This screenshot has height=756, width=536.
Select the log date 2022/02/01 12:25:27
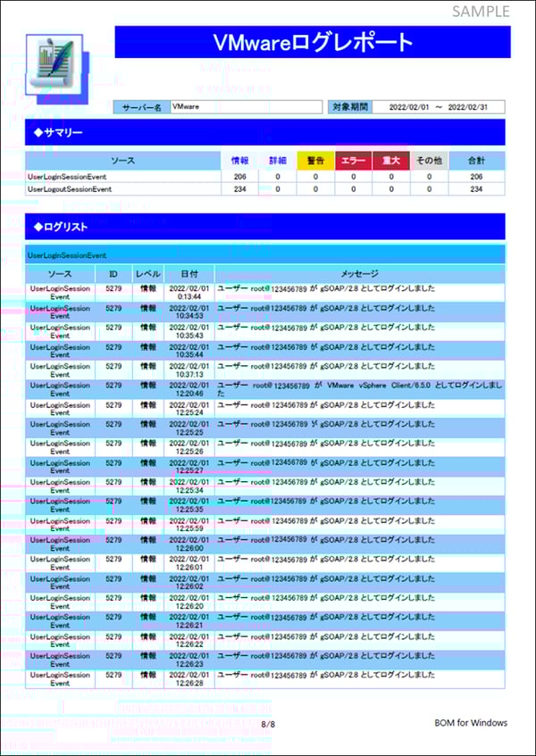click(x=189, y=466)
